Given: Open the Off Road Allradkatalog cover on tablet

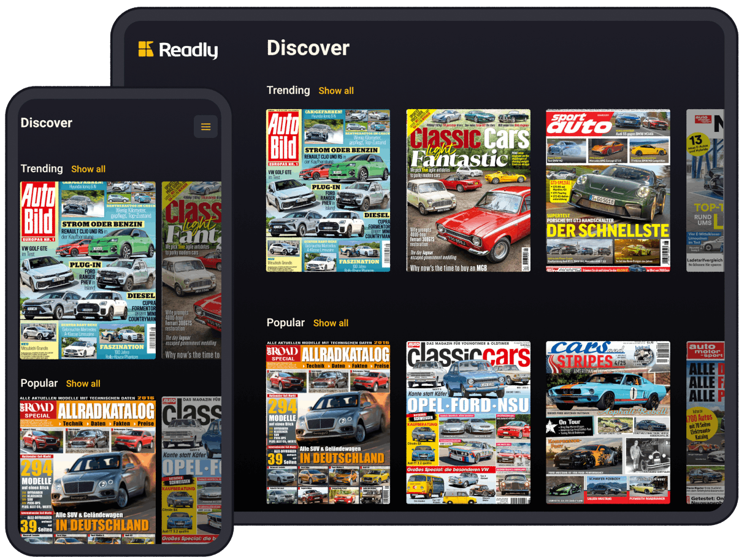Looking at the screenshot, I should click(328, 423).
